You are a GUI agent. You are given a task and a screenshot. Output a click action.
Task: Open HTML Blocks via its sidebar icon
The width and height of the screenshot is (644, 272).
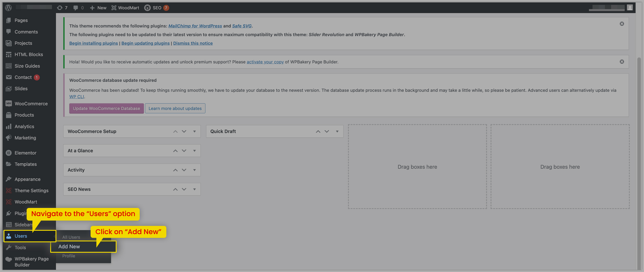click(9, 54)
